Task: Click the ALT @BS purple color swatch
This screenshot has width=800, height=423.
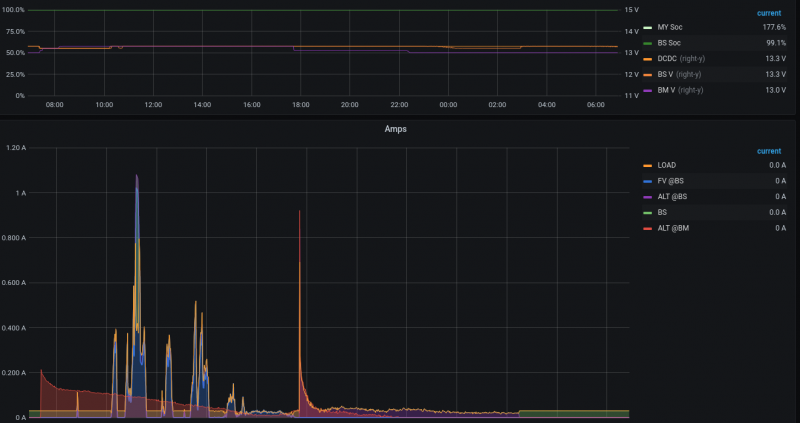Action: 648,197
